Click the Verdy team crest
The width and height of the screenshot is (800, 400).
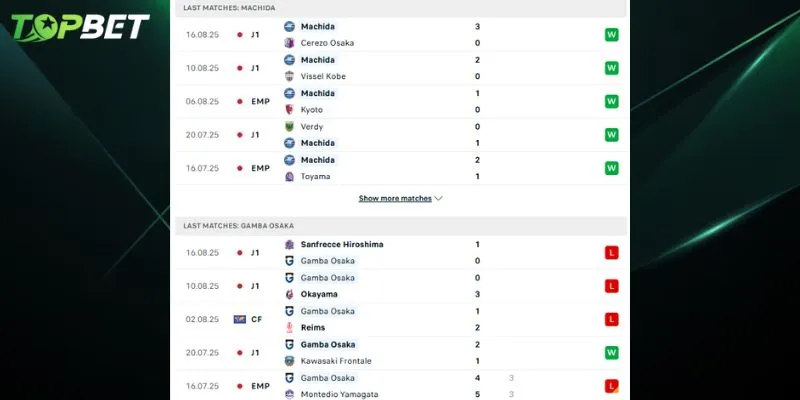[x=290, y=127]
